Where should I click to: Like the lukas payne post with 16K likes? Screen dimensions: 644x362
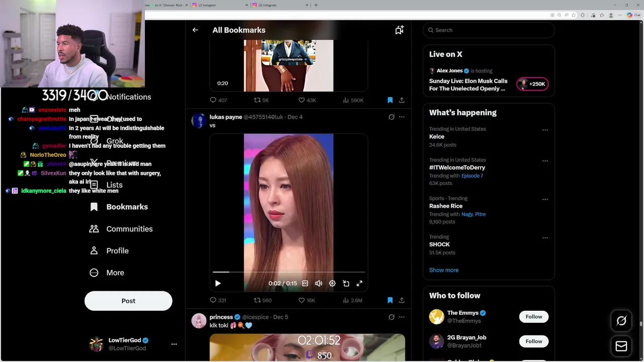(307, 300)
